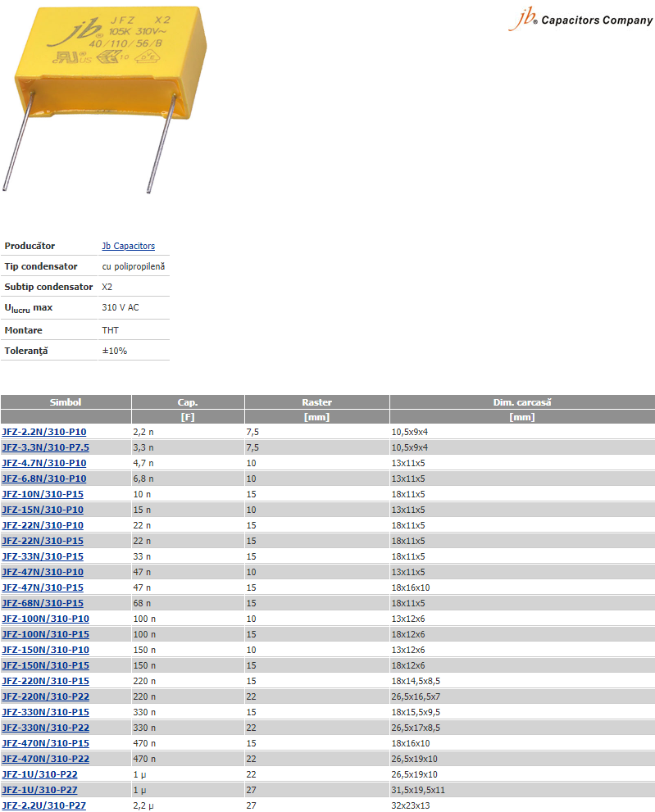Click the yellow JFZ capacitor product image

(105, 99)
